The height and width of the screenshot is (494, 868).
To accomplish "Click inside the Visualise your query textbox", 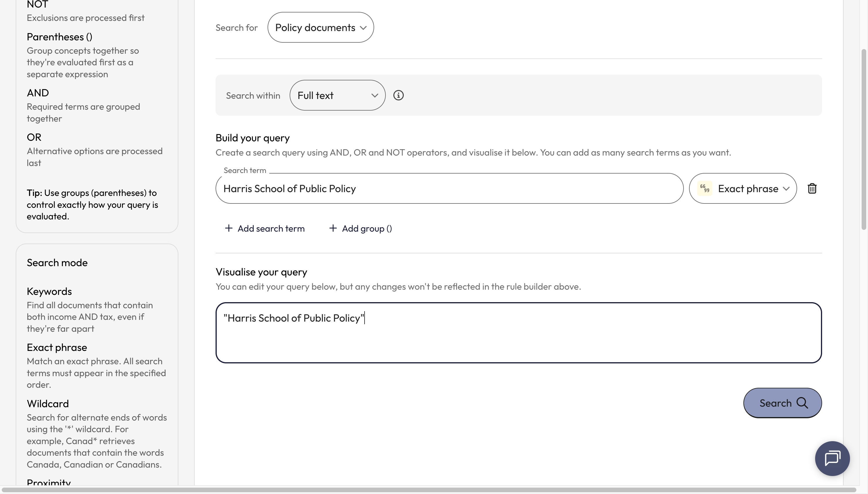I will tap(518, 333).
